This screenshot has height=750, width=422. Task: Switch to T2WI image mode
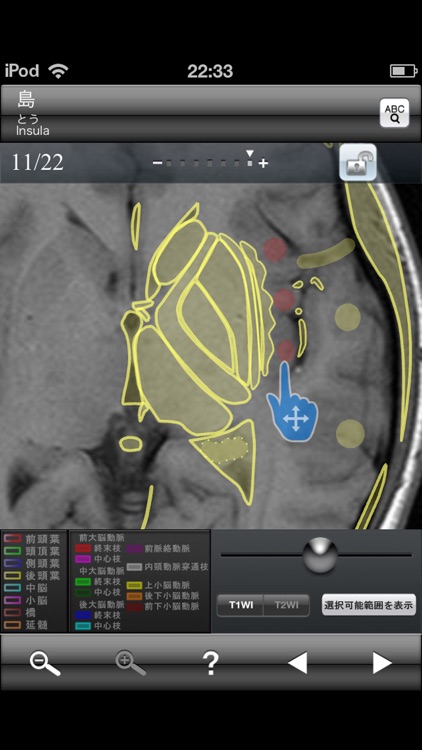pos(287,605)
